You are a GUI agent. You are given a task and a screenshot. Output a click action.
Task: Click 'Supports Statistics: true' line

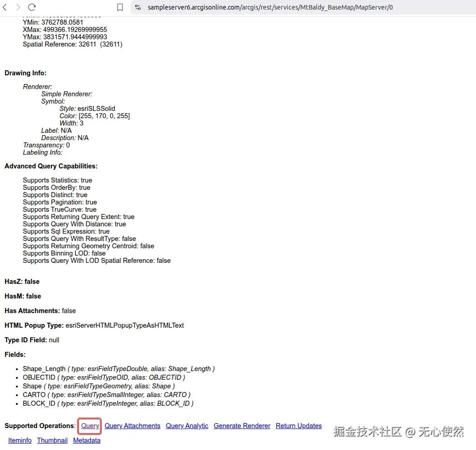pyautogui.click(x=58, y=180)
